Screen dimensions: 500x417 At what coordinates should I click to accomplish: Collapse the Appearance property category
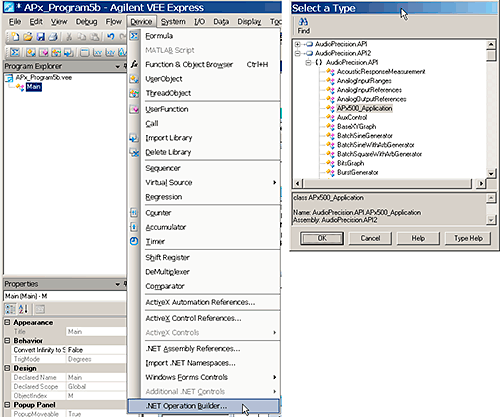7,322
